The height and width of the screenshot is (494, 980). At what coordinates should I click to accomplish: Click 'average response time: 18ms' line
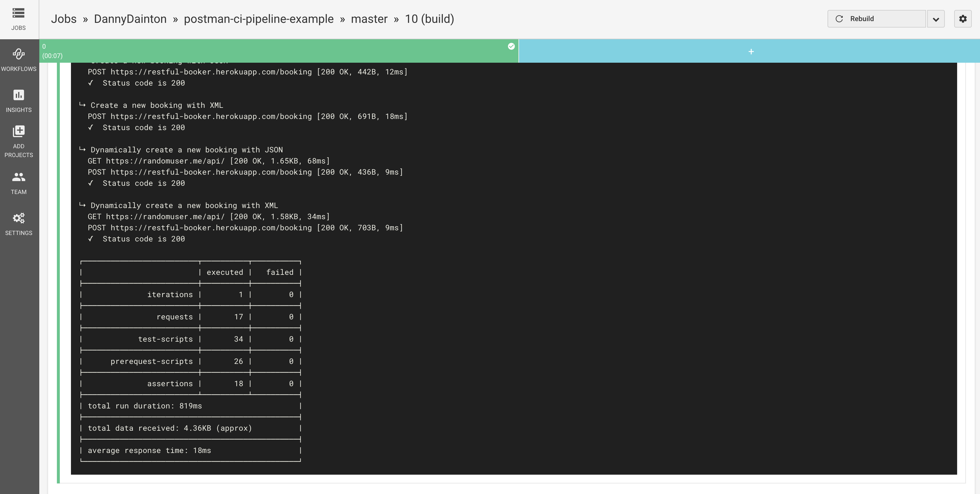point(150,450)
